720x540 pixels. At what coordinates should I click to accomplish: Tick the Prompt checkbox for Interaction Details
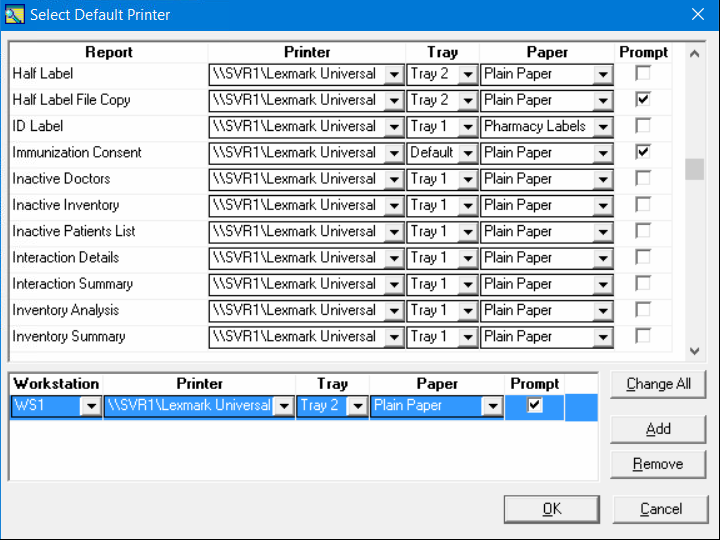[x=643, y=257]
